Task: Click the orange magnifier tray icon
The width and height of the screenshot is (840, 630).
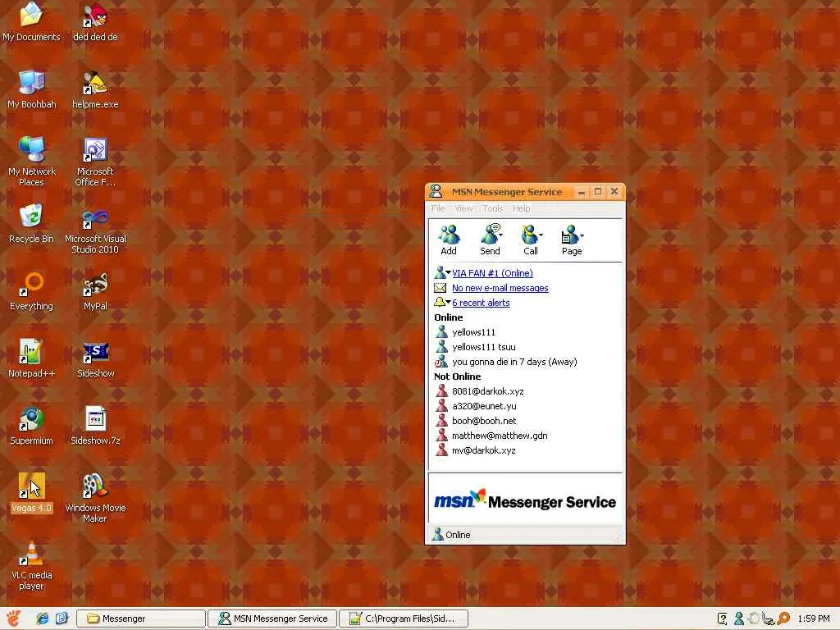Action: 783,619
